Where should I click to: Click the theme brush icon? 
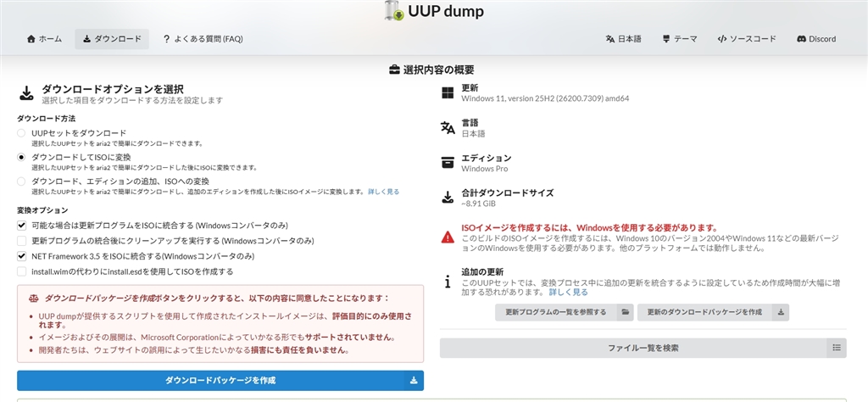point(666,39)
